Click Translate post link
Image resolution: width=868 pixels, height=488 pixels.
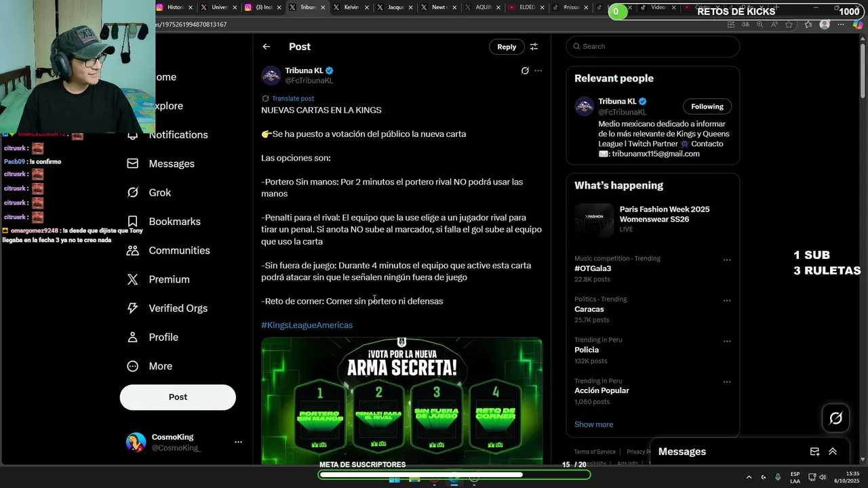pyautogui.click(x=293, y=98)
